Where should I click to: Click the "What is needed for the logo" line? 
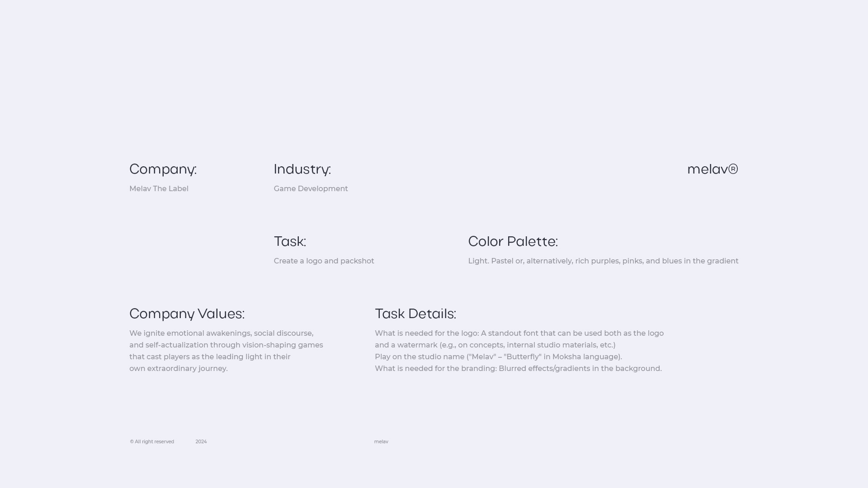(519, 333)
